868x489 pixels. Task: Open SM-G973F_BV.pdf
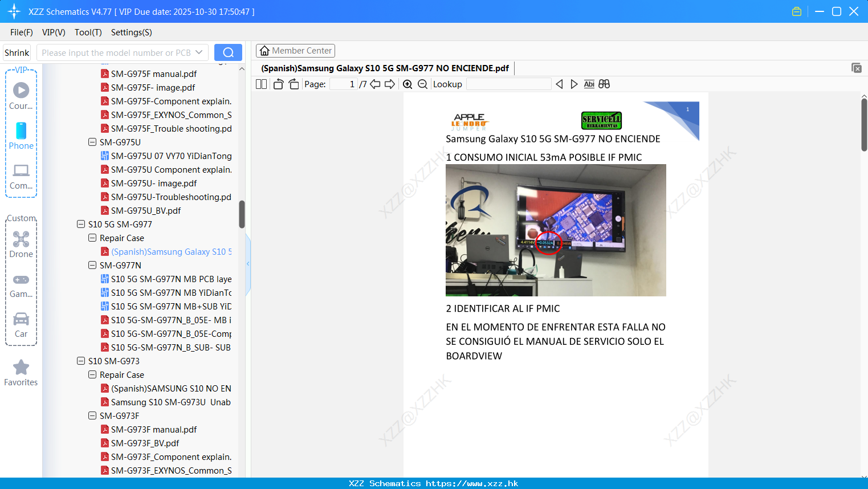pyautogui.click(x=145, y=443)
